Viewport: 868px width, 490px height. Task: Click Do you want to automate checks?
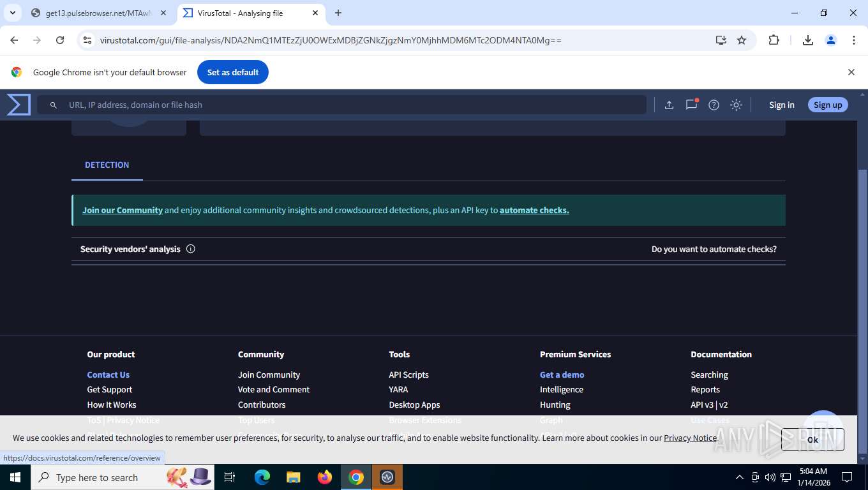click(714, 249)
